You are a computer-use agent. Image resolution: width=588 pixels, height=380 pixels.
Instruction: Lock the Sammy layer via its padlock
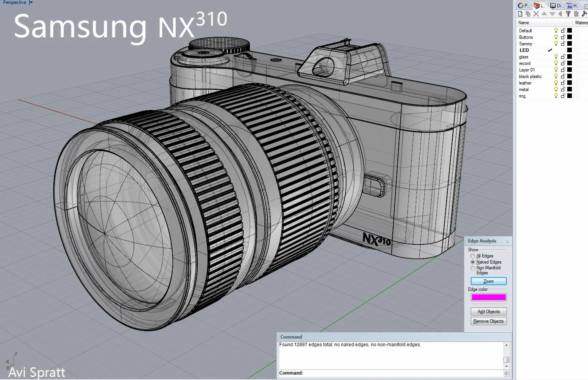pyautogui.click(x=563, y=43)
